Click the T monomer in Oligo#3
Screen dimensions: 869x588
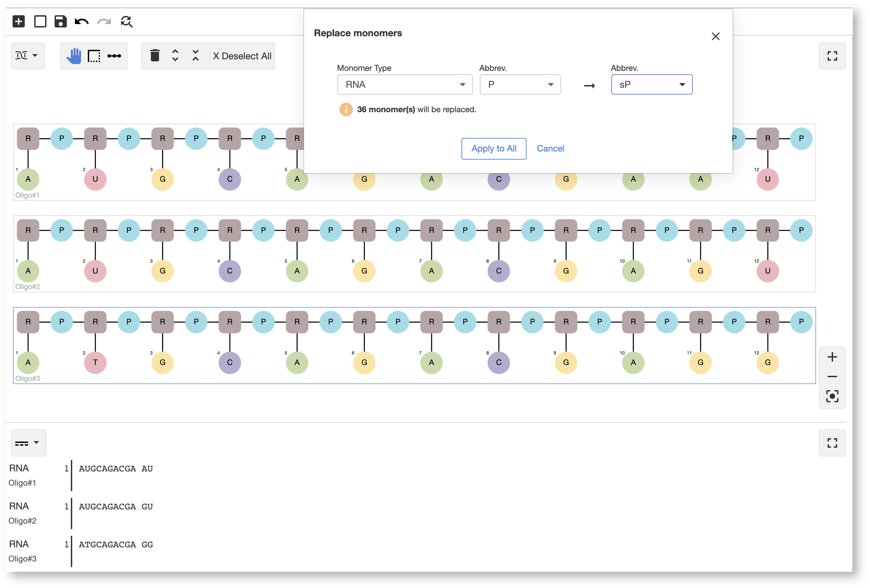95,363
